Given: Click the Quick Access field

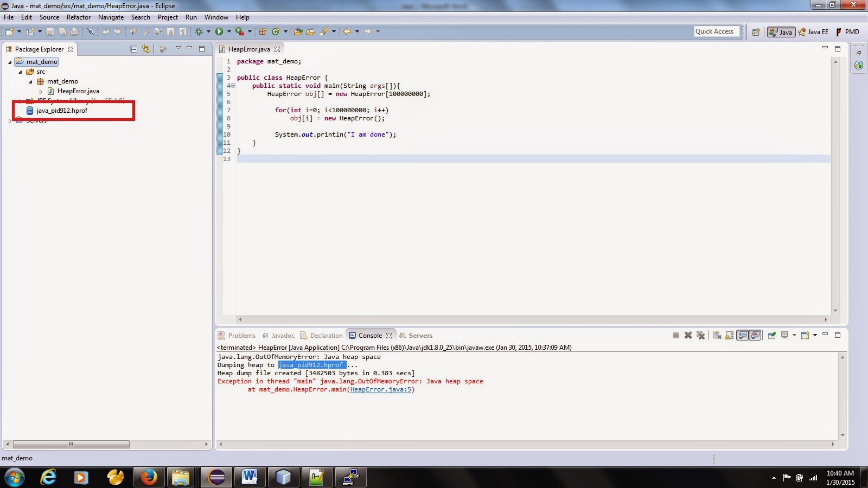Looking at the screenshot, I should pyautogui.click(x=717, y=31).
